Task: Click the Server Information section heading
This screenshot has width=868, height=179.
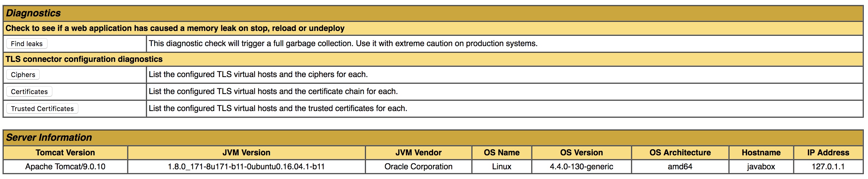Action: click(x=49, y=137)
